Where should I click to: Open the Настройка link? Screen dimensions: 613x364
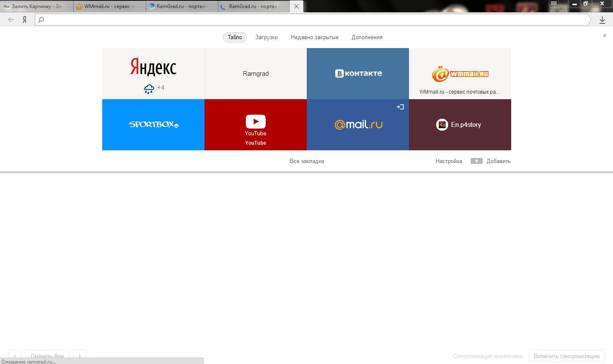tap(449, 161)
